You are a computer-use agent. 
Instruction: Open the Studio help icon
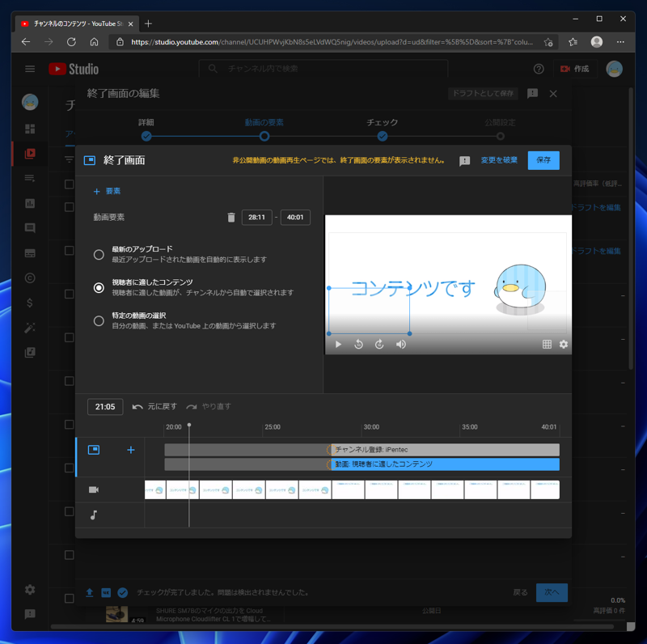[539, 69]
